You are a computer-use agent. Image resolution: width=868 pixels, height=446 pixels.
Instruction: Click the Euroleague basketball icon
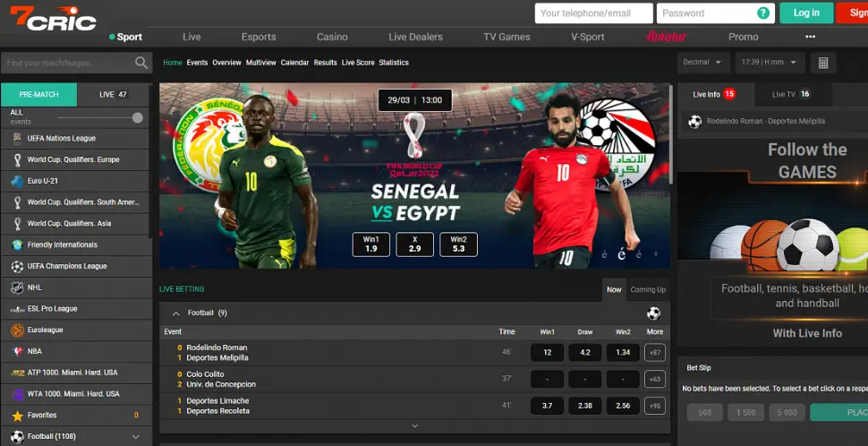pos(17,330)
